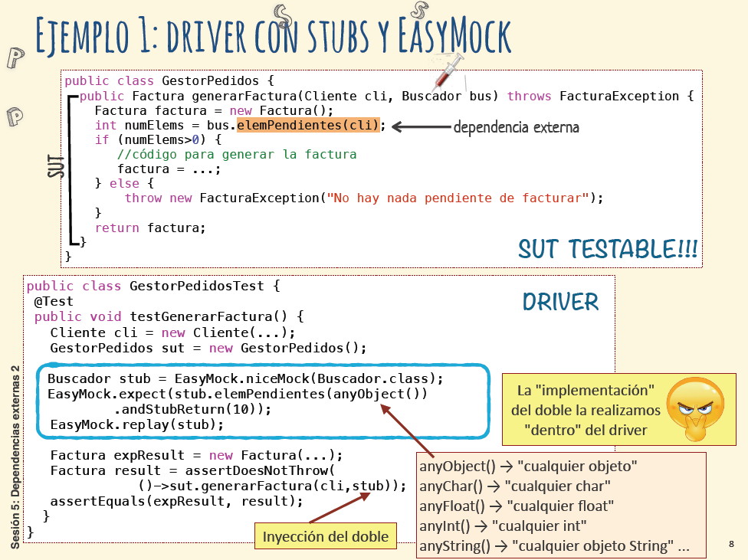Click the 'Inyección del doble' callout box

pyautogui.click(x=326, y=536)
